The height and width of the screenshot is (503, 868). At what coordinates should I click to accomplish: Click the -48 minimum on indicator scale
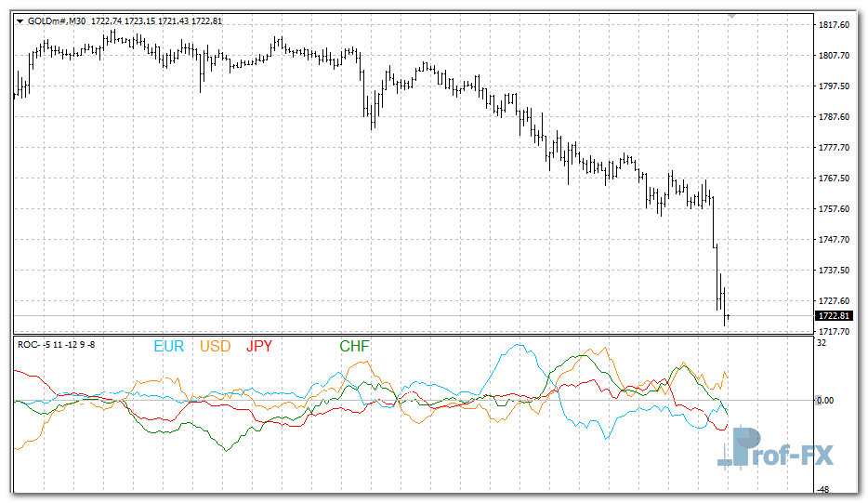pos(822,489)
